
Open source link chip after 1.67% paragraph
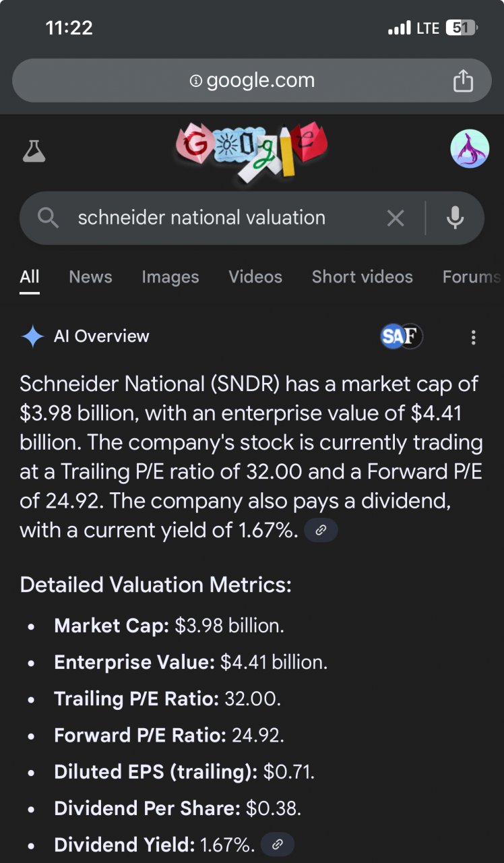pyautogui.click(x=321, y=531)
